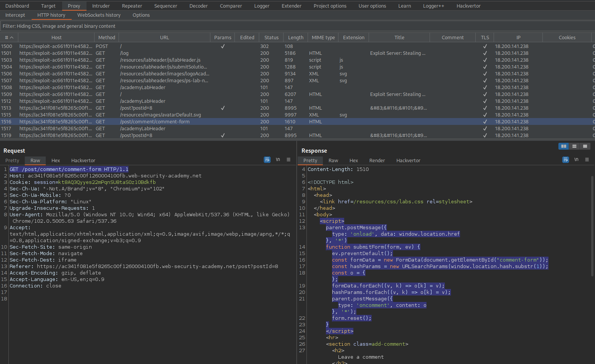Viewport: 595px width, 364px height.
Task: Switch to the Target tab
Action: (48, 6)
